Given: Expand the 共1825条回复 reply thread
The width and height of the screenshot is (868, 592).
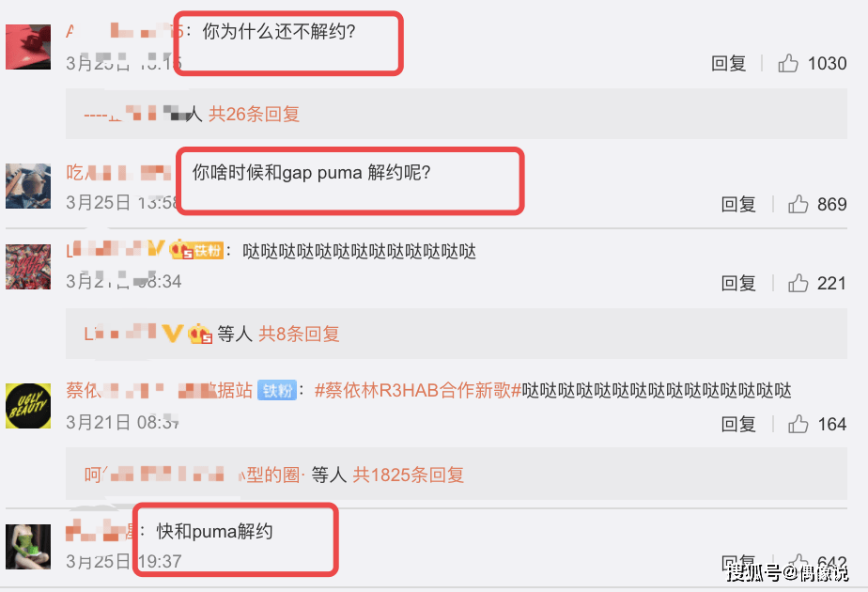Looking at the screenshot, I should click(408, 475).
